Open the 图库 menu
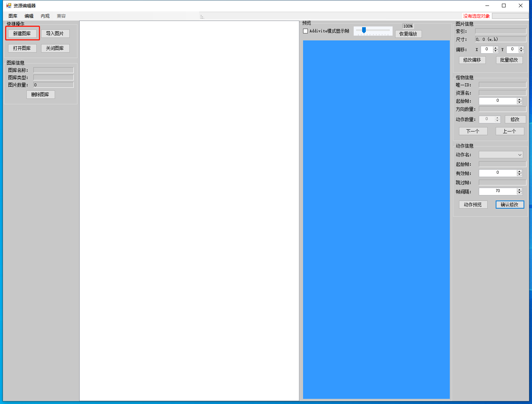The height and width of the screenshot is (404, 532). coord(13,16)
